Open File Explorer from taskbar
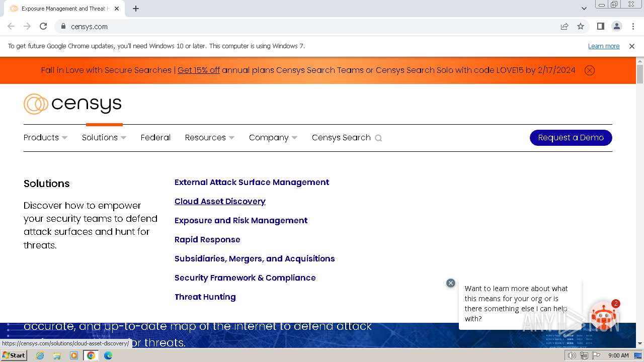The width and height of the screenshot is (644, 362). pyautogui.click(x=57, y=355)
